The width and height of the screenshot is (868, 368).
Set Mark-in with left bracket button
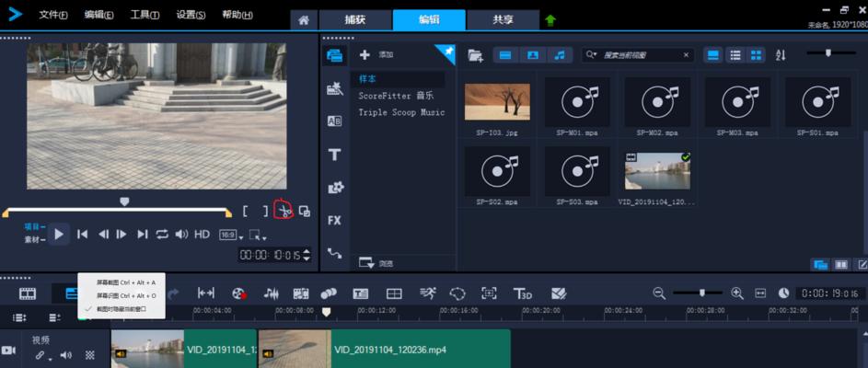pyautogui.click(x=245, y=211)
